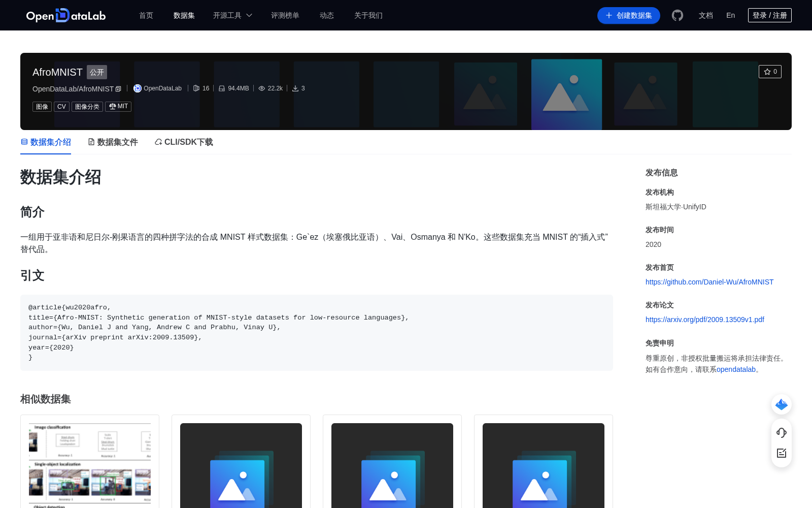Click the AfroMNIST dataset title
Viewport: 812px width, 508px height.
[57, 72]
